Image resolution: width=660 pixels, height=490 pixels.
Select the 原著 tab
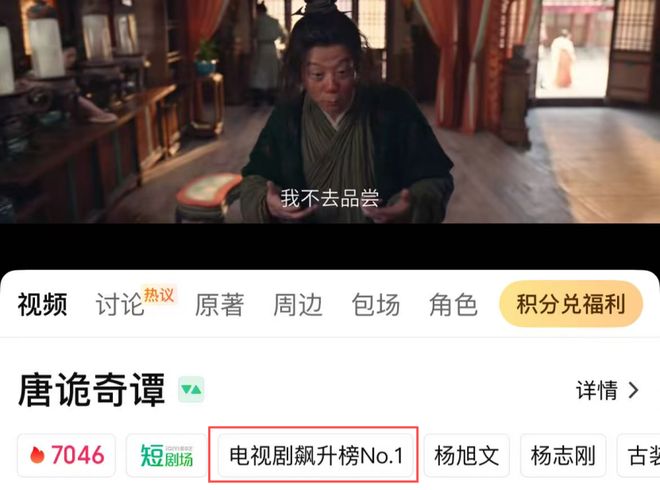(x=220, y=304)
